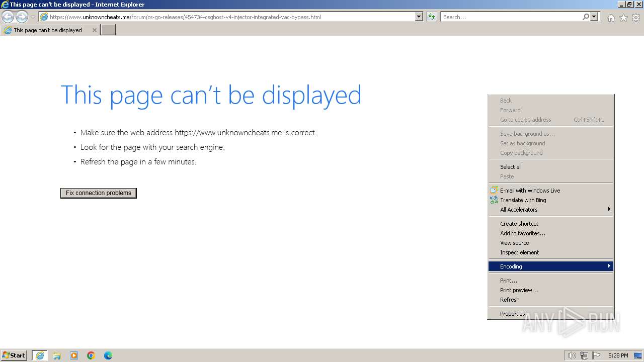The width and height of the screenshot is (644, 362).
Task: Open Favorites star icon
Action: tap(623, 18)
